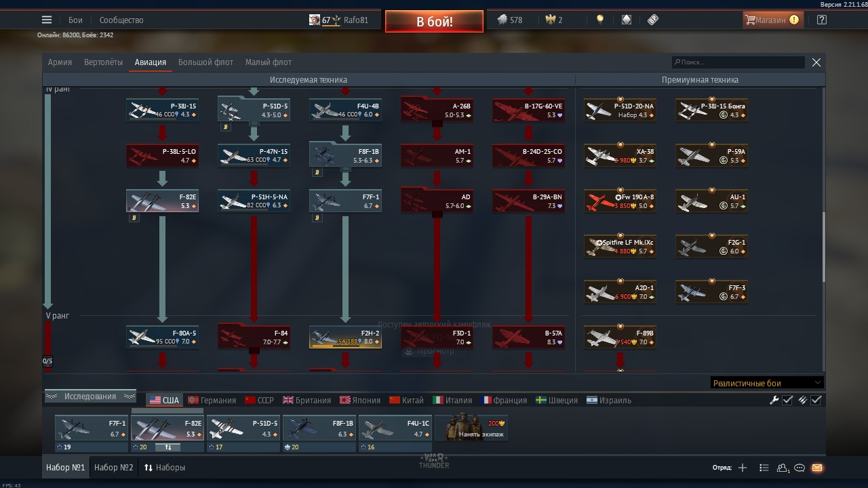This screenshot has height=488, width=868.
Task: Select the Италия nation
Action: click(x=452, y=400)
